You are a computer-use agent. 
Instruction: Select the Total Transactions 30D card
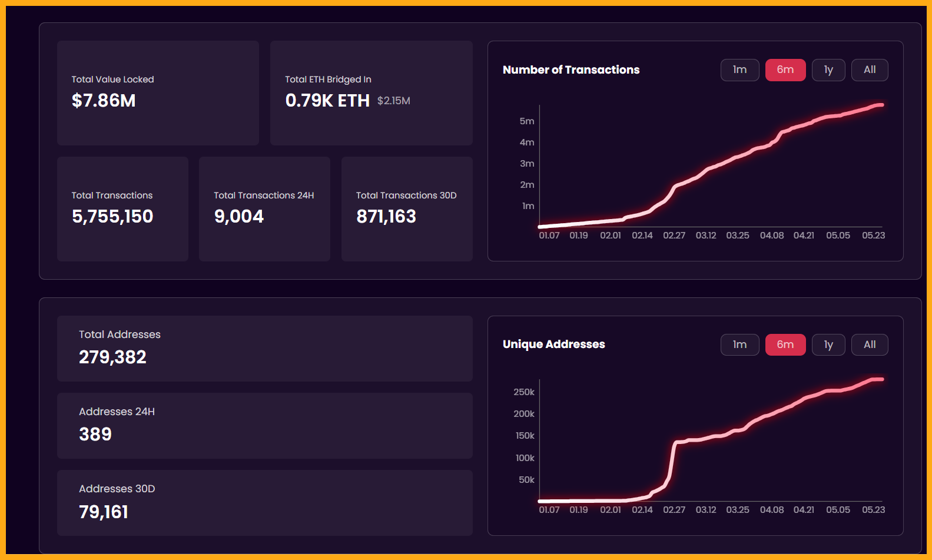pos(407,209)
